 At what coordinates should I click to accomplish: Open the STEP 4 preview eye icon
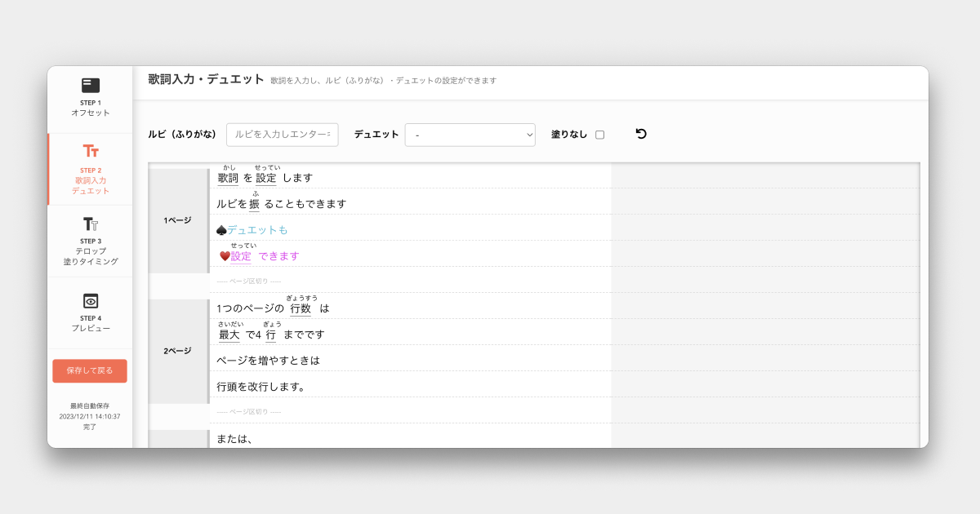91,301
